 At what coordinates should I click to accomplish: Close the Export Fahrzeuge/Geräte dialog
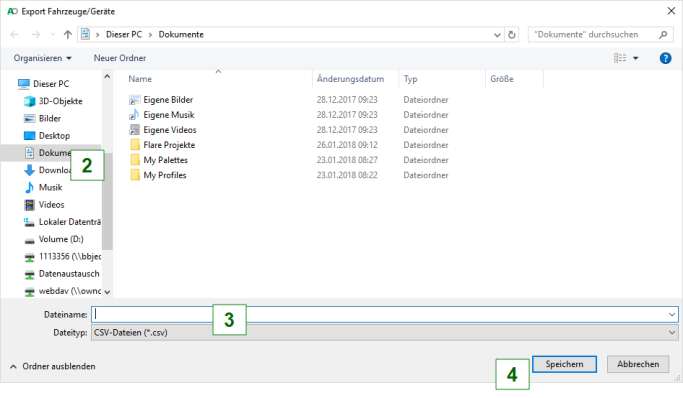click(x=671, y=11)
